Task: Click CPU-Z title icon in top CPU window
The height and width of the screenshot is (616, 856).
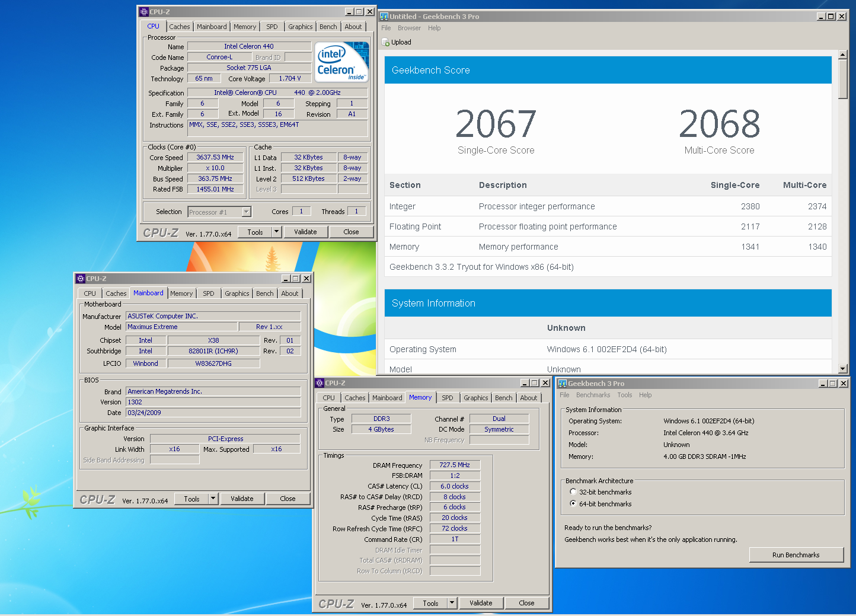Action: tap(144, 11)
